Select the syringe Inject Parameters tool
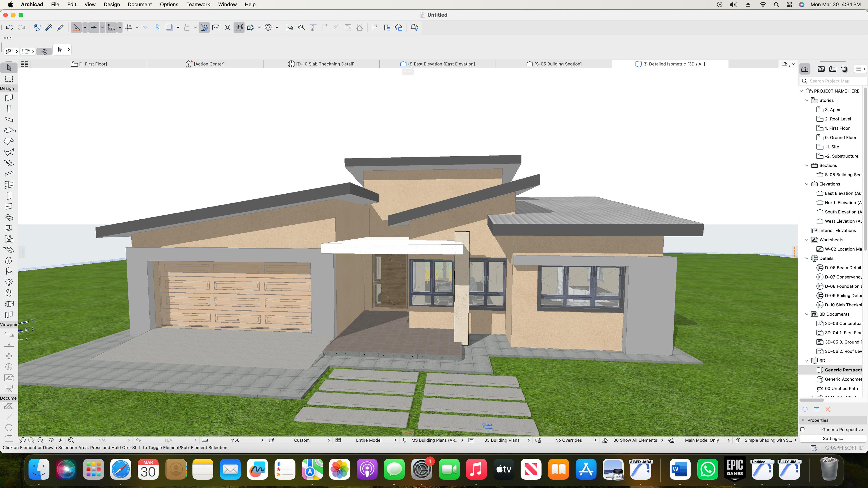Image resolution: width=868 pixels, height=488 pixels. coord(61,27)
